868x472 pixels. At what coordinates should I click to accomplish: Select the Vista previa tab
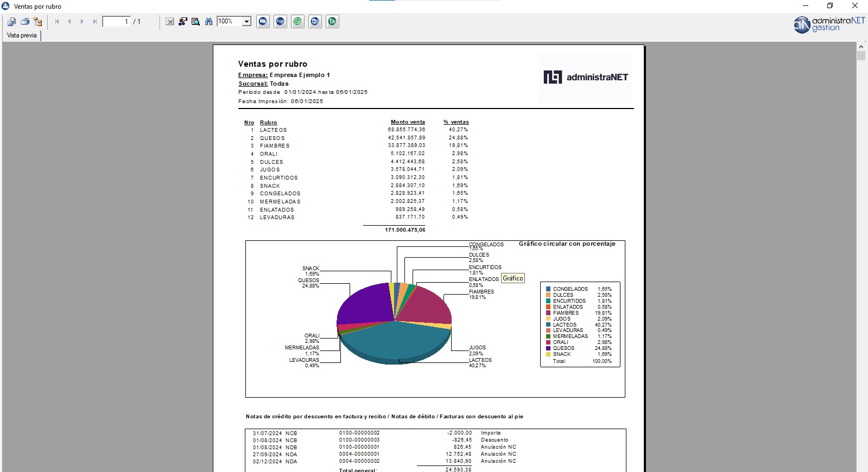pos(22,35)
